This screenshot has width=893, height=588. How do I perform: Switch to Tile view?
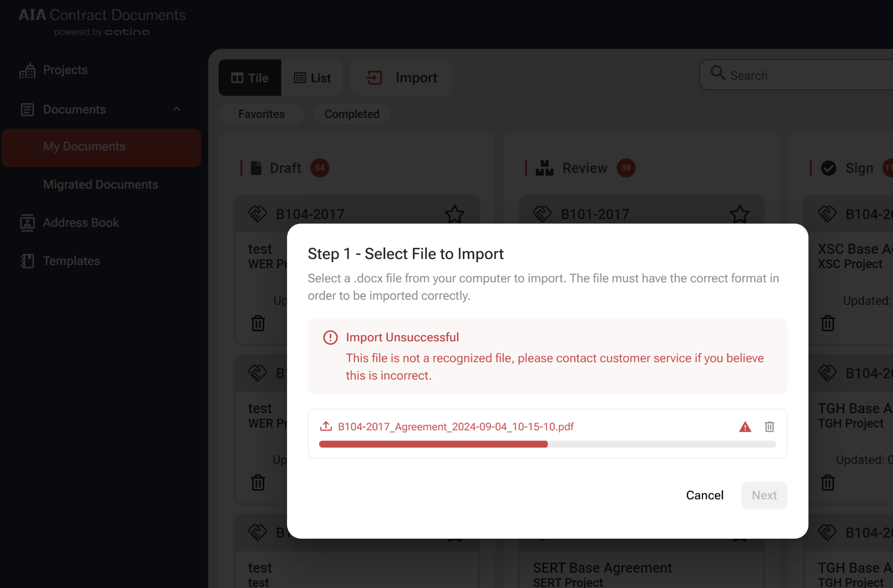coord(250,78)
